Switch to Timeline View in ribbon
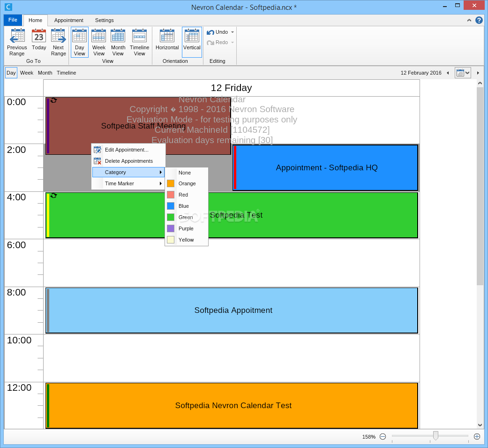Image resolution: width=488 pixels, height=448 pixels. [139, 42]
